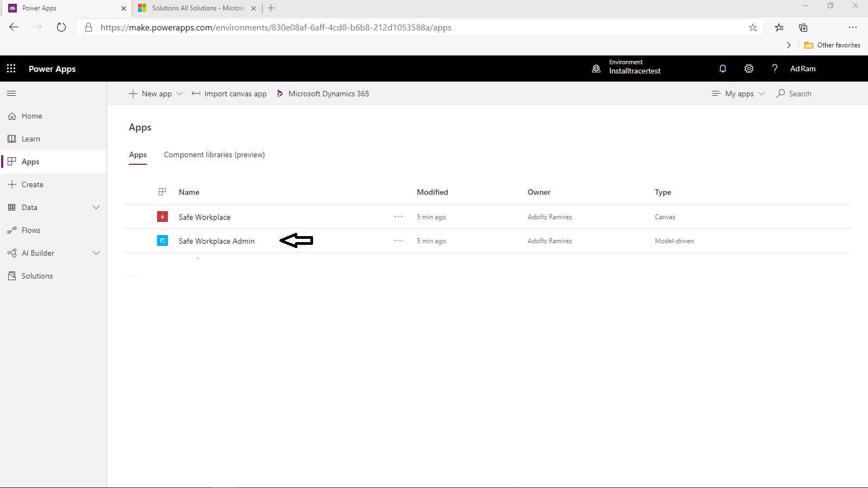Click Import canvas app button
The height and width of the screenshot is (488, 868).
(229, 94)
